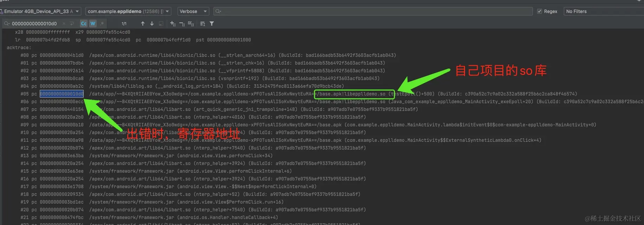Click frame #19 View$PerformClick.run+16 line
Screen dimensions: 644x225
pyautogui.click(x=152, y=202)
